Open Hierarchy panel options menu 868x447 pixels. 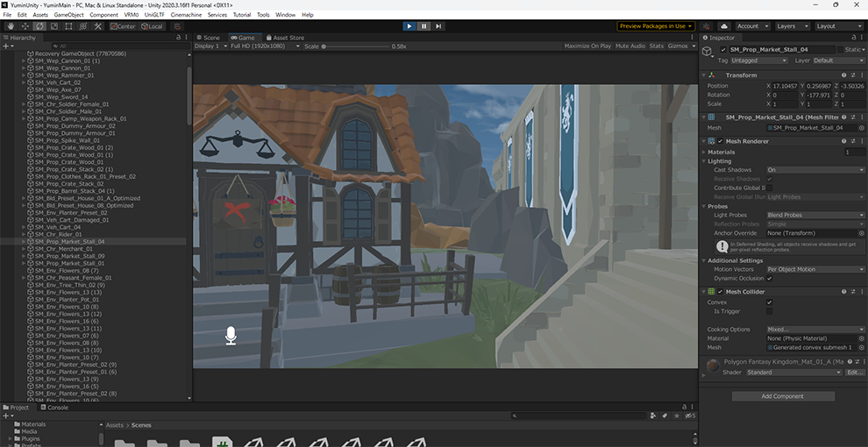tap(186, 38)
